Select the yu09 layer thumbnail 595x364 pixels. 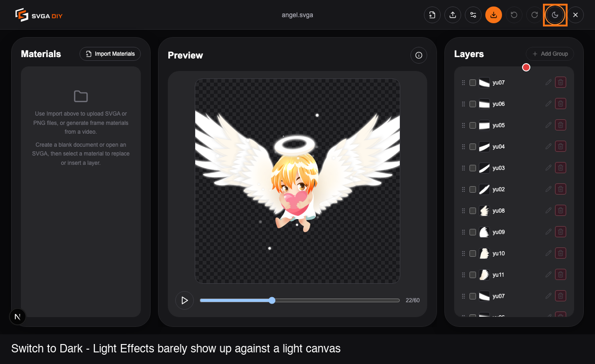(484, 232)
